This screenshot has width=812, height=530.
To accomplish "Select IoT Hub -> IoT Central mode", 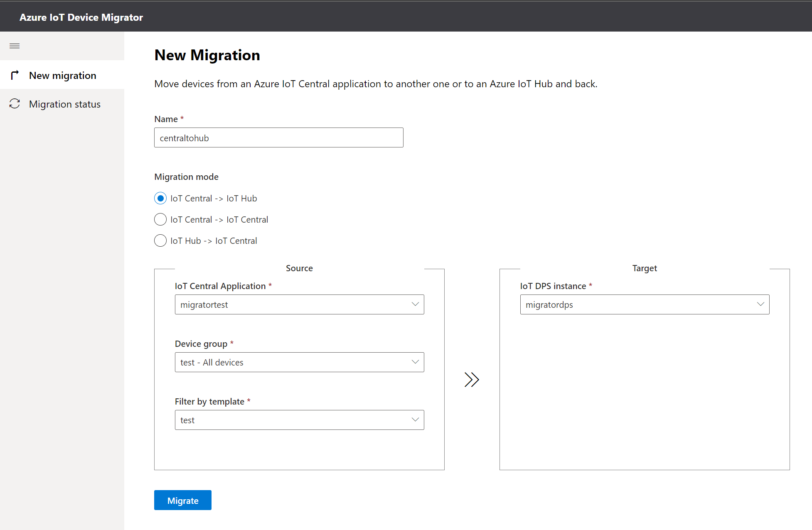I will (x=160, y=240).
